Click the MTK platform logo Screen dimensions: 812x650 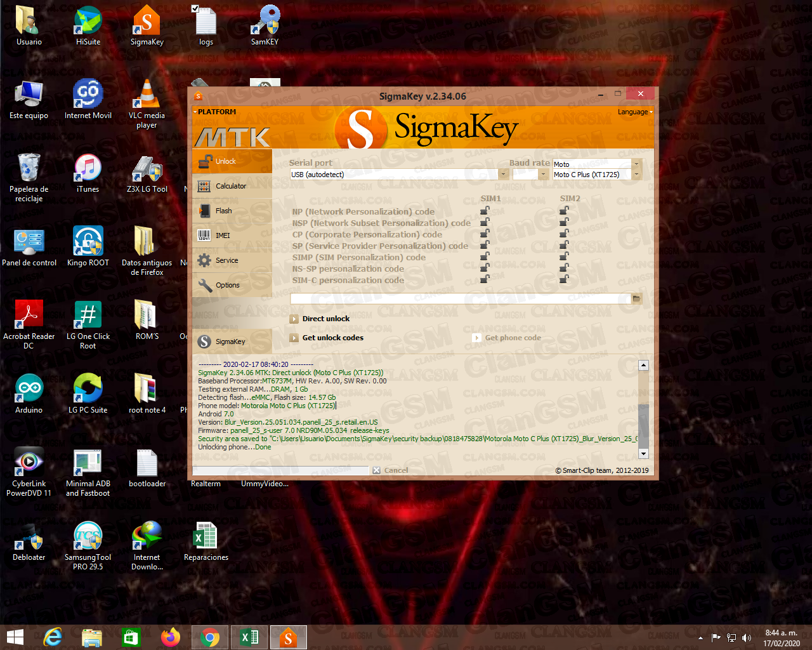tap(232, 137)
